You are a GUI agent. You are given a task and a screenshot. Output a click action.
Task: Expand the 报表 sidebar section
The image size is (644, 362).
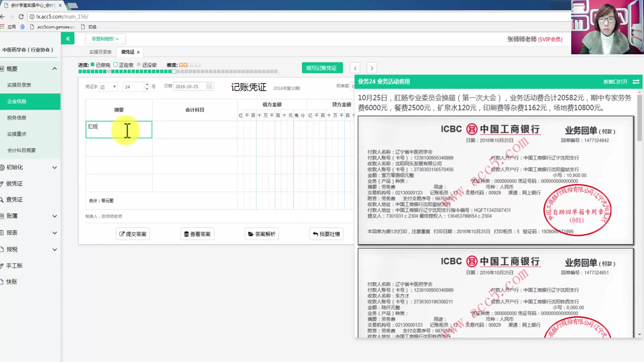click(x=54, y=233)
